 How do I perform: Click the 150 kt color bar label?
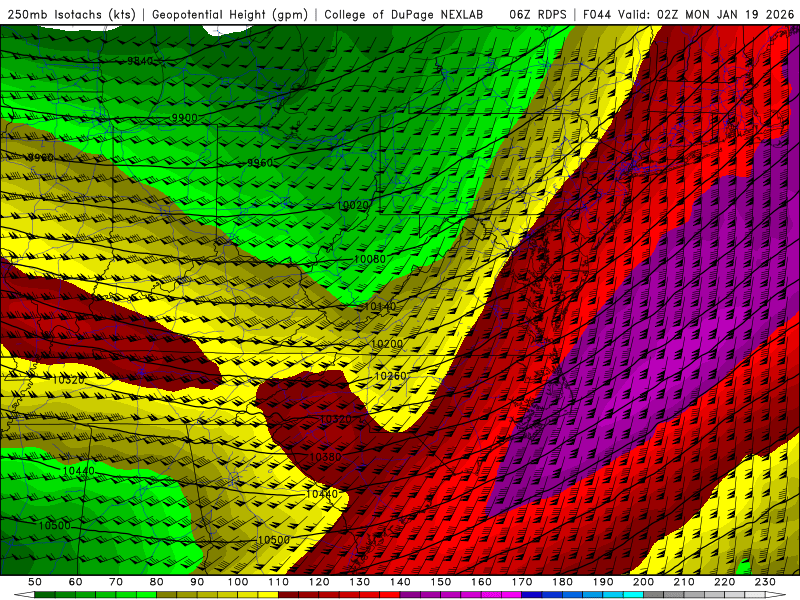coord(440,582)
